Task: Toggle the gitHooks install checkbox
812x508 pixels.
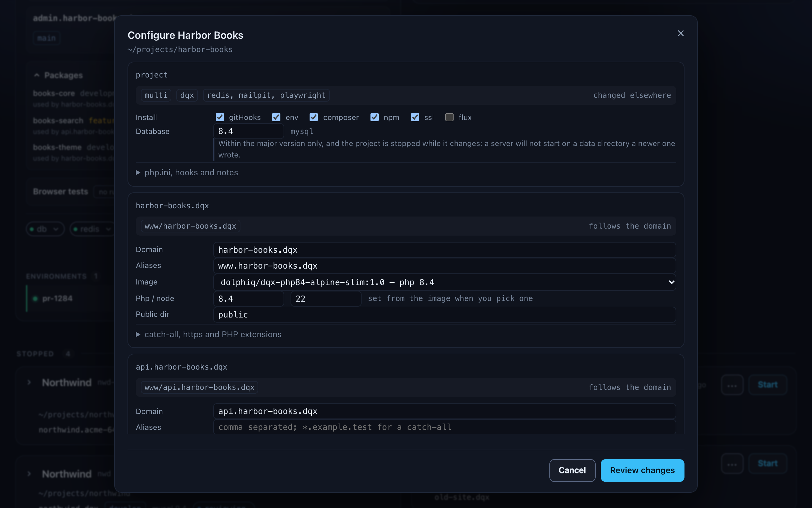Action: pyautogui.click(x=220, y=117)
